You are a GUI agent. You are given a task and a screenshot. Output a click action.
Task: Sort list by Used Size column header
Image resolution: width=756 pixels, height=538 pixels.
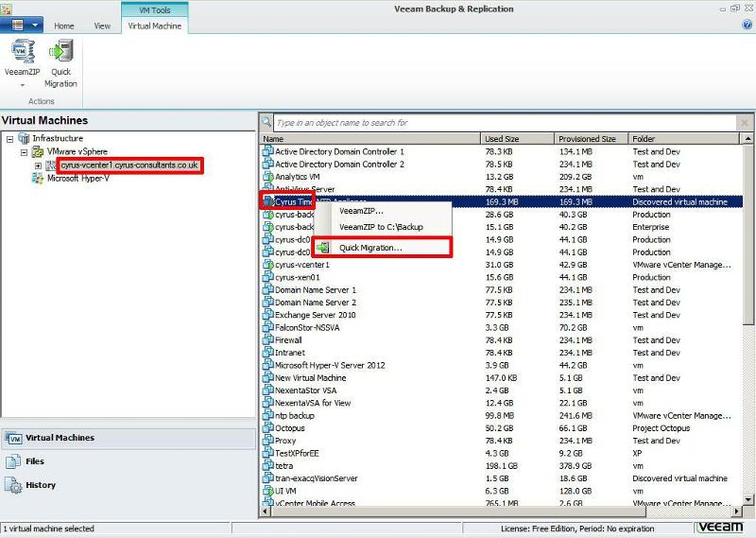pos(518,139)
